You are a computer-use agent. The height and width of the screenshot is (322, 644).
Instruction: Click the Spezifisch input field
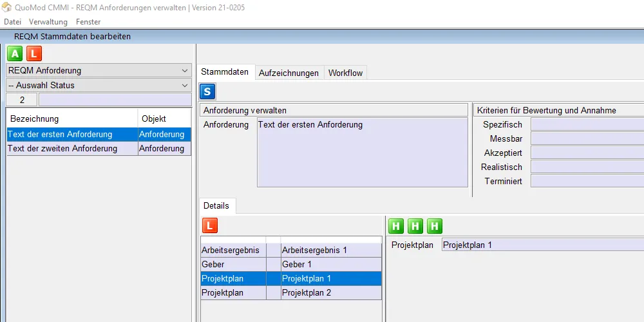click(x=586, y=124)
